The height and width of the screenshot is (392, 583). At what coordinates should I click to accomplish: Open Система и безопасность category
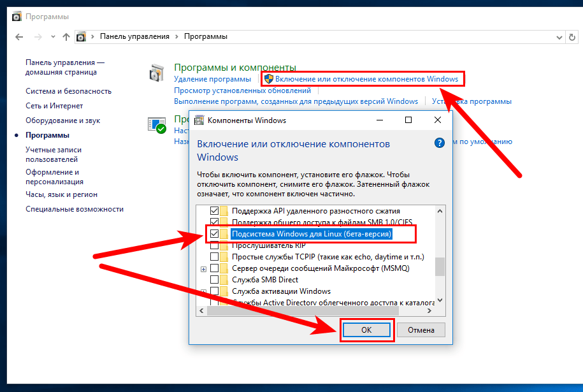[x=68, y=91]
